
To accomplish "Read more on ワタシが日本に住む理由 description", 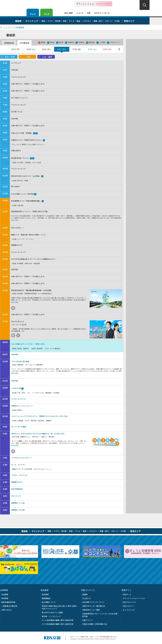I will (x=15, y=373).
